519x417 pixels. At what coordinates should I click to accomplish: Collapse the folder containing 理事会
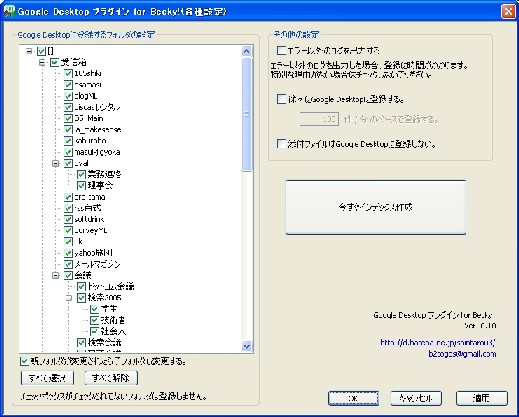pos(56,163)
